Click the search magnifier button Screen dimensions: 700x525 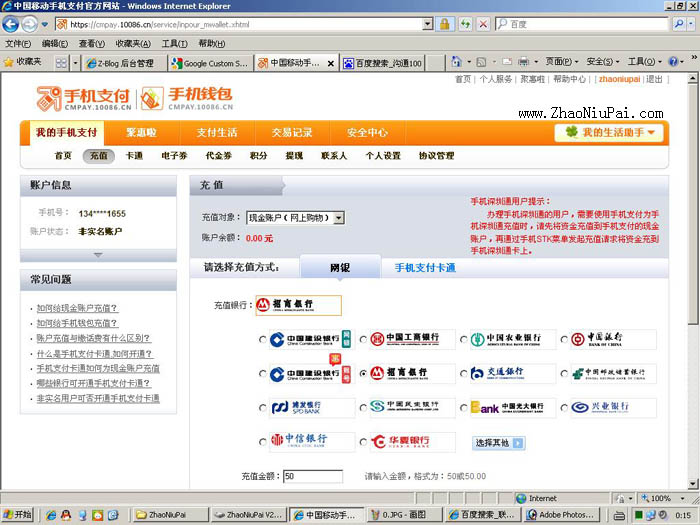click(679, 24)
